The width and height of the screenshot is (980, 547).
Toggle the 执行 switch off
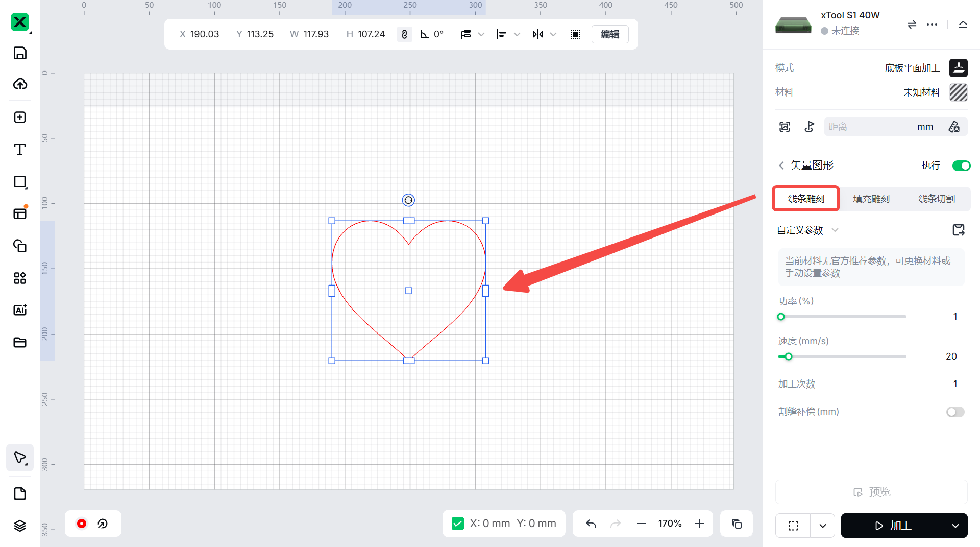(961, 165)
